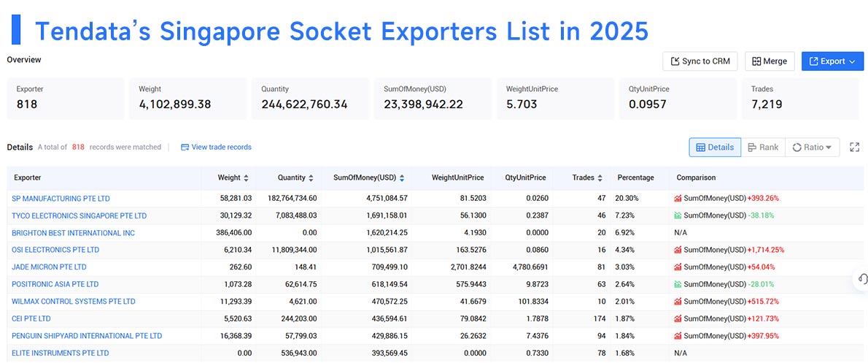Screen dimensions: 868x363
Task: Click the -38.18% comparison value
Action: coord(761,215)
